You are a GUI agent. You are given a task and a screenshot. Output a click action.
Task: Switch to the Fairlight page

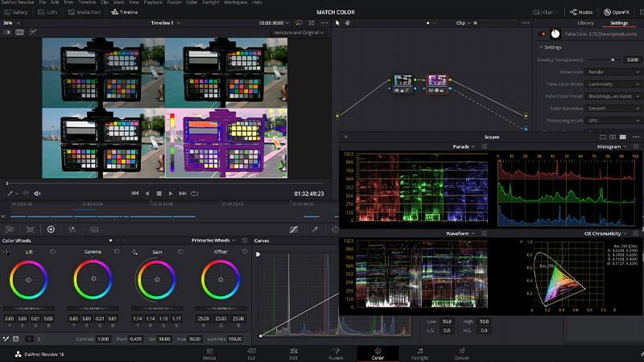[x=420, y=353]
